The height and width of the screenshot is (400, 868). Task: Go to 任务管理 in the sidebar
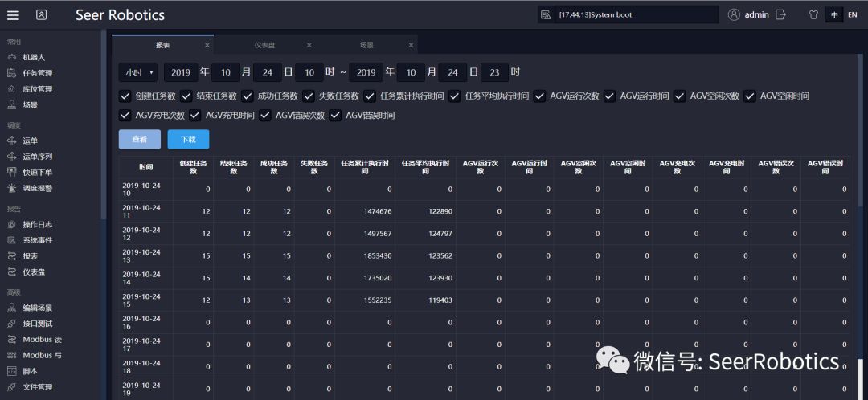[37, 73]
